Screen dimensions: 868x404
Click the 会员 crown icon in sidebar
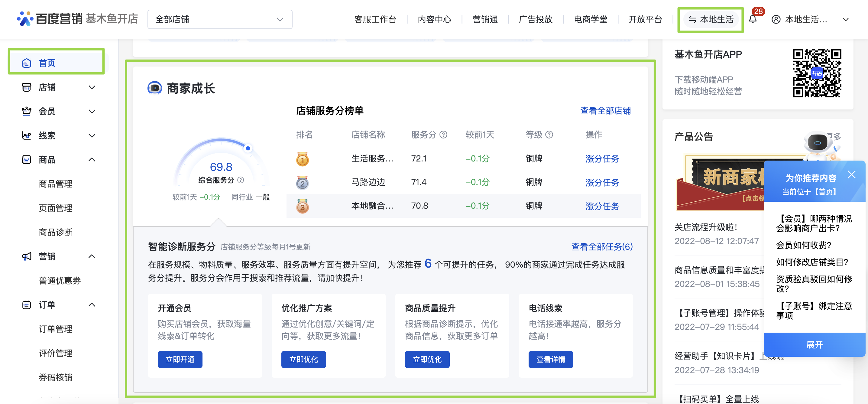click(26, 111)
